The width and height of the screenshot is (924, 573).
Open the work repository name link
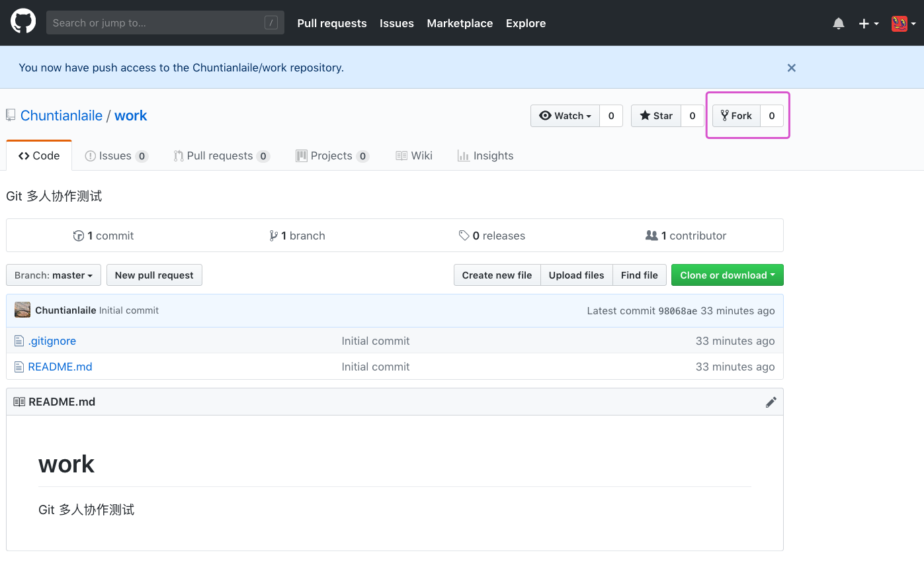coord(131,115)
